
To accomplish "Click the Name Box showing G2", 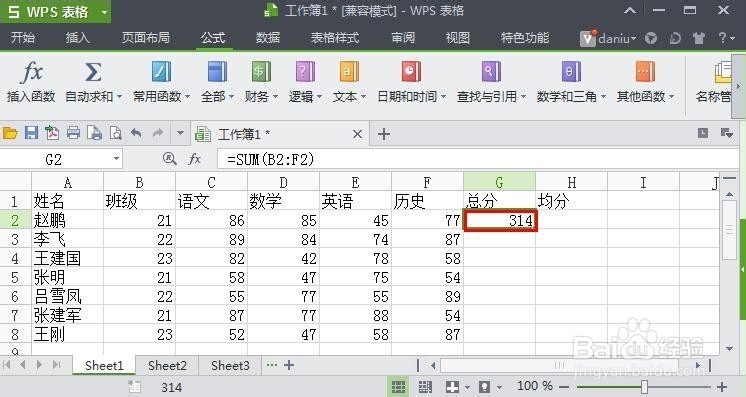I will [x=53, y=159].
